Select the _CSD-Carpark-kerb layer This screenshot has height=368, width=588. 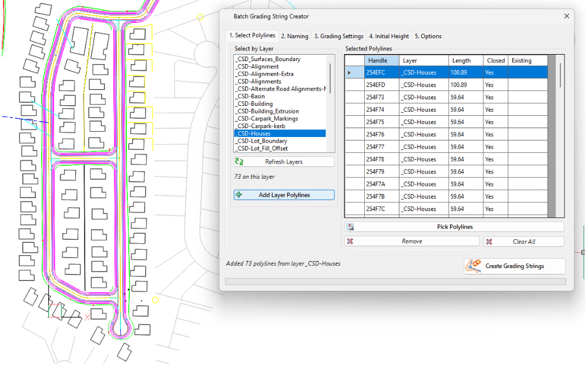[x=280, y=126]
